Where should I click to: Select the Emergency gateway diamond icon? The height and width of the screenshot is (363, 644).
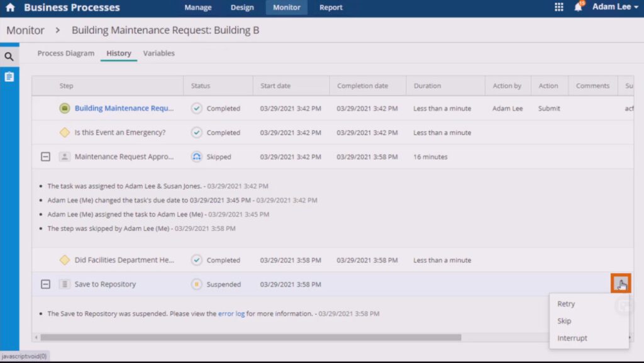65,132
